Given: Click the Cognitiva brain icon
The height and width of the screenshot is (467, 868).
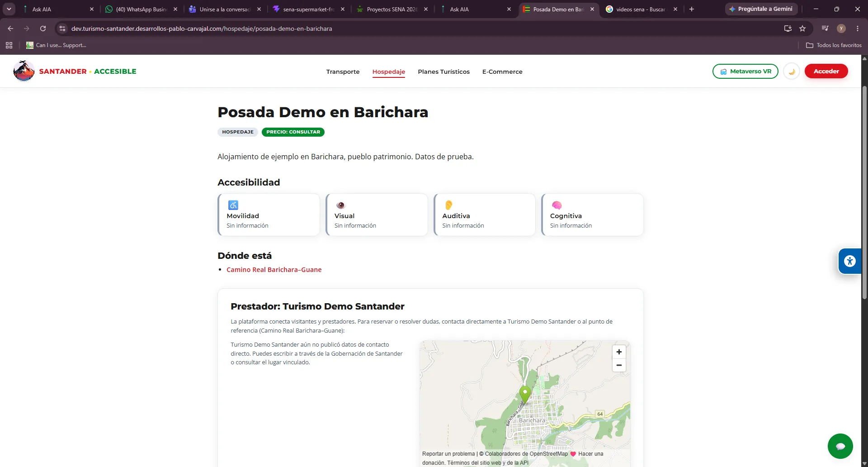Looking at the screenshot, I should 557,205.
